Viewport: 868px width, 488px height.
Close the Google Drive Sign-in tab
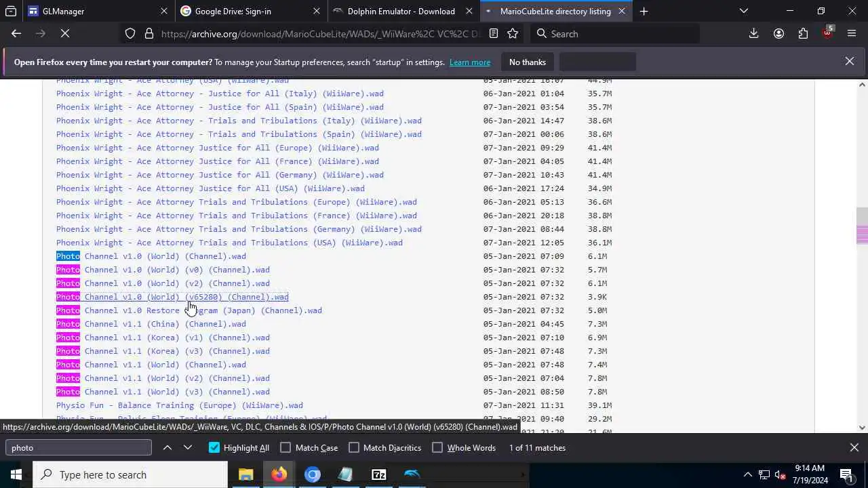point(317,11)
